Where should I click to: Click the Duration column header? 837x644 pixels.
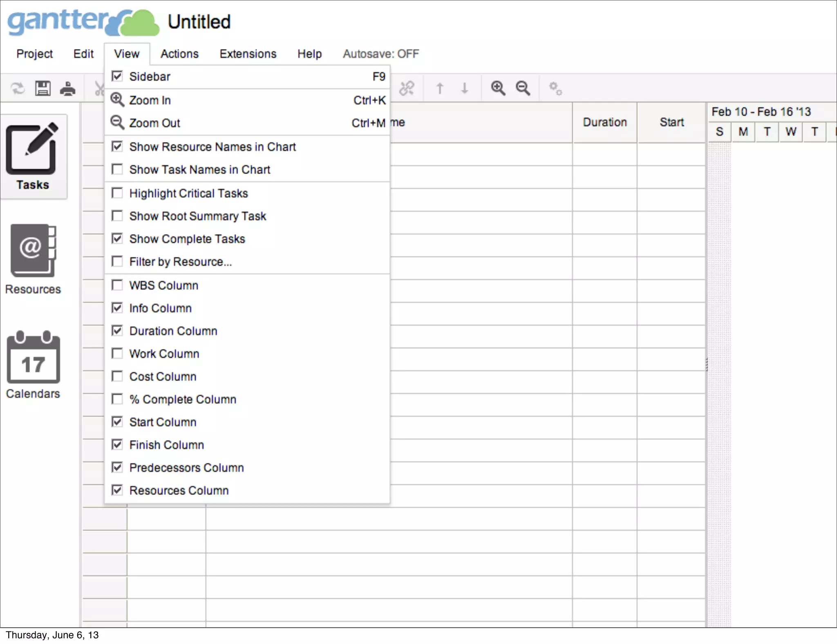point(604,122)
